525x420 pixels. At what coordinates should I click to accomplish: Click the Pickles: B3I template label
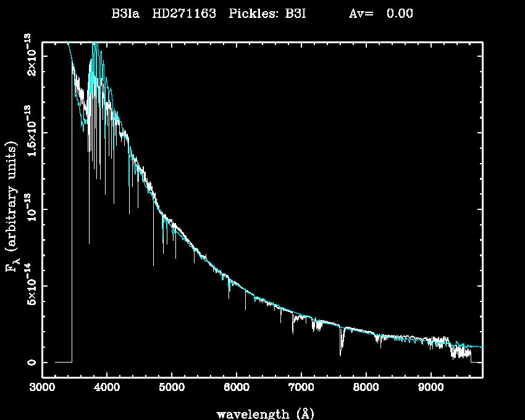[x=268, y=14]
